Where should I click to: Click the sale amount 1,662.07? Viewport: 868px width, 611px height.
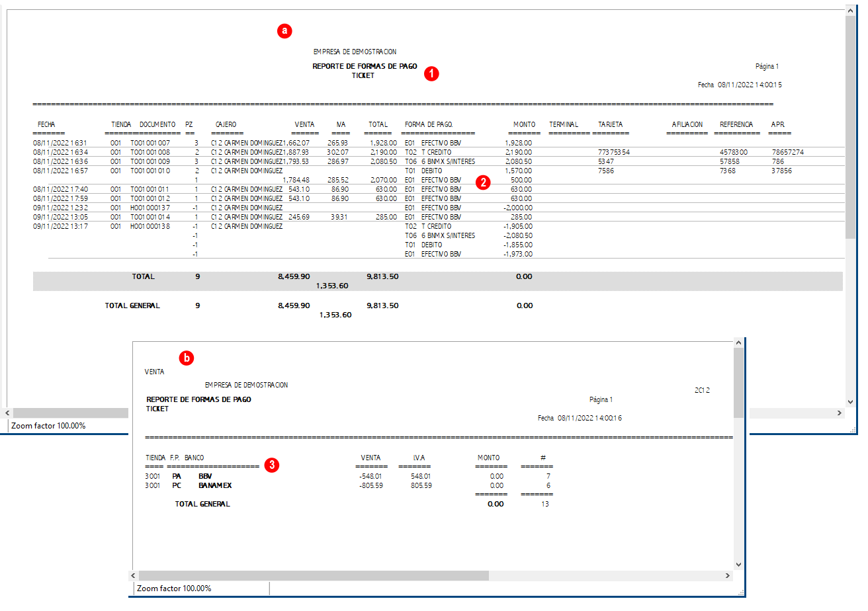296,143
